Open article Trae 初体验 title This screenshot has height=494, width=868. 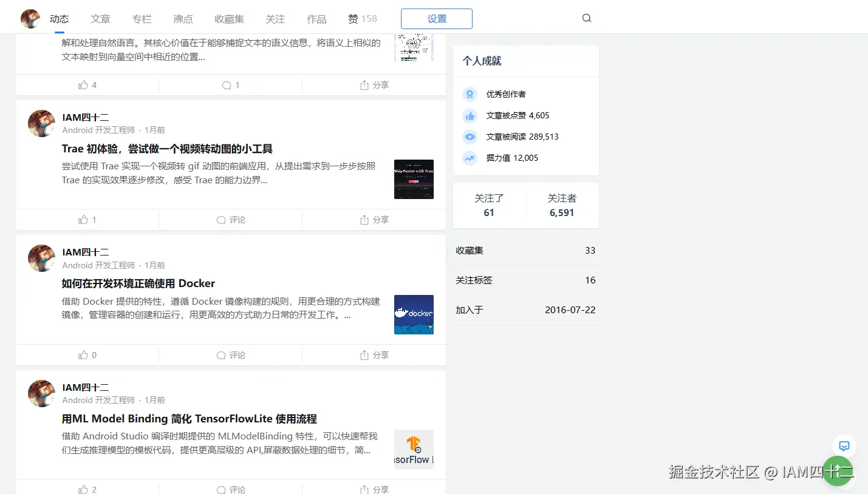(x=167, y=149)
